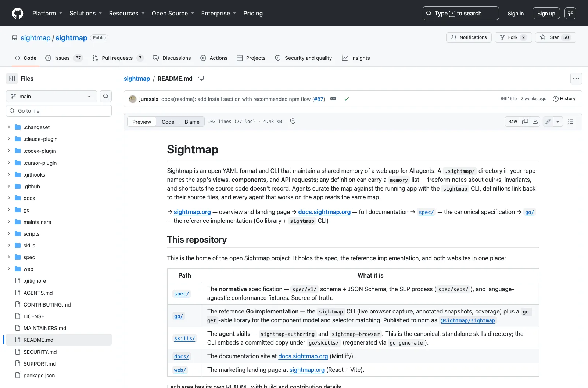The image size is (588, 388).
Task: Open AGENTS.md in file tree
Action: coord(38,293)
